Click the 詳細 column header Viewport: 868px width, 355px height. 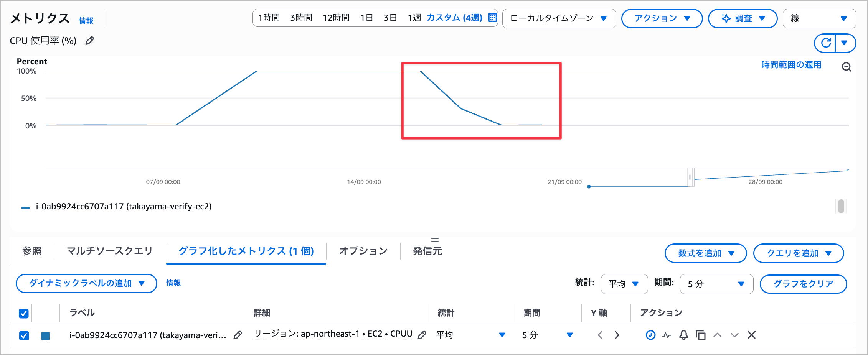tap(262, 313)
